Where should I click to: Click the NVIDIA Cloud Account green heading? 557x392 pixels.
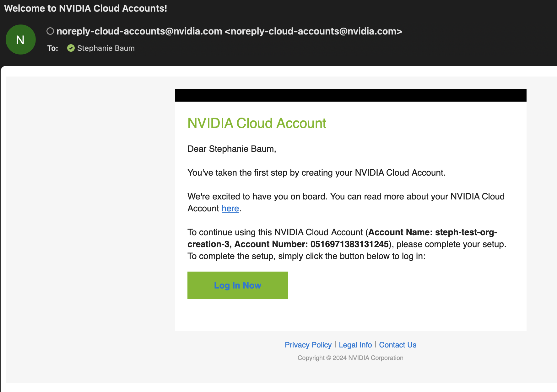point(257,123)
